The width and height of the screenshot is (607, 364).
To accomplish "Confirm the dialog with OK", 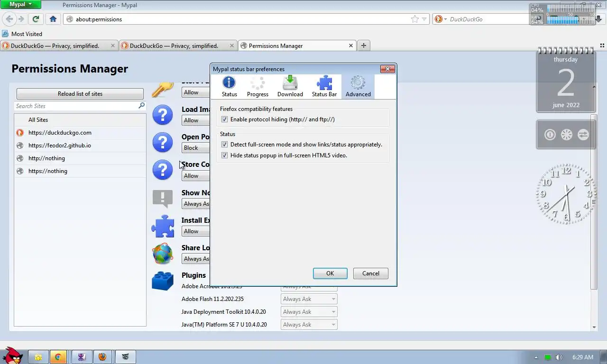I will pyautogui.click(x=330, y=273).
